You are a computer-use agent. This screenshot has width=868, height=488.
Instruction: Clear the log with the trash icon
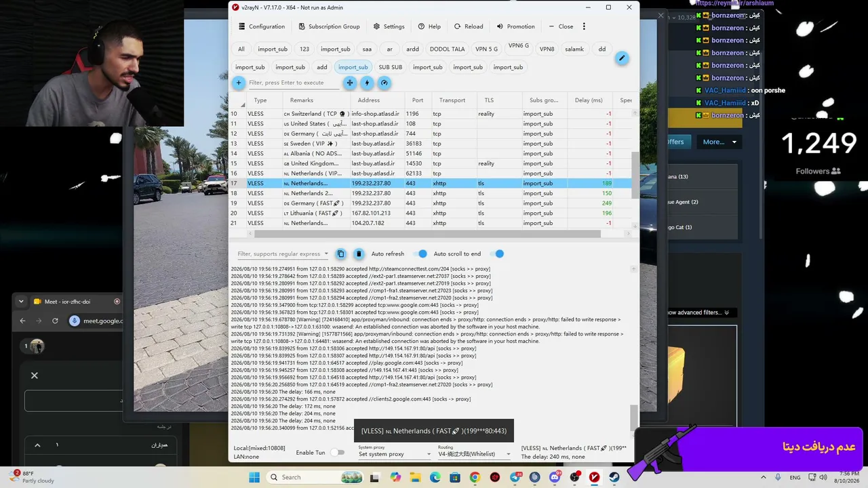(359, 253)
